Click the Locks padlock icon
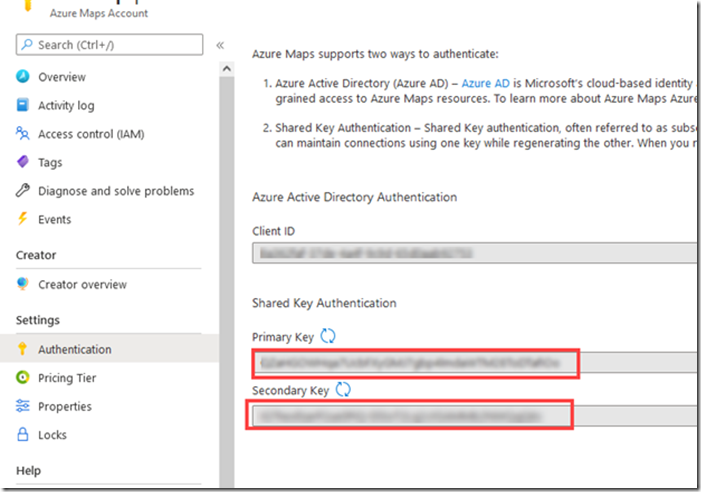The width and height of the screenshot is (701, 492). [x=23, y=434]
